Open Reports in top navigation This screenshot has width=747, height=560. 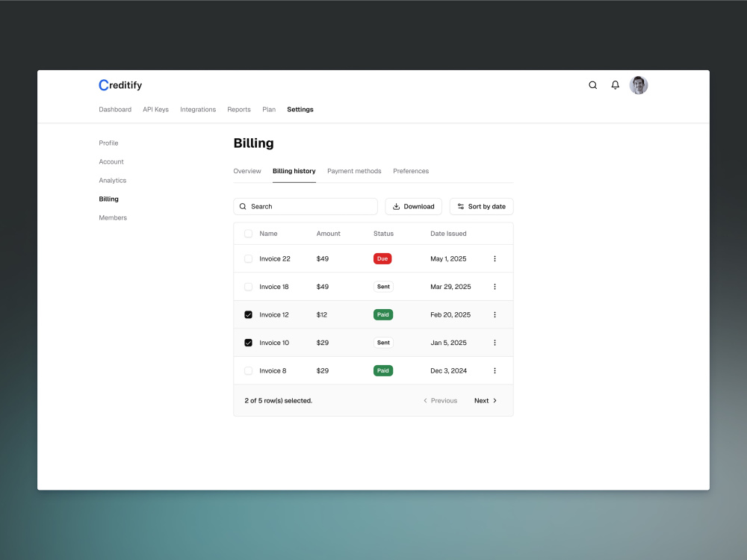tap(239, 110)
